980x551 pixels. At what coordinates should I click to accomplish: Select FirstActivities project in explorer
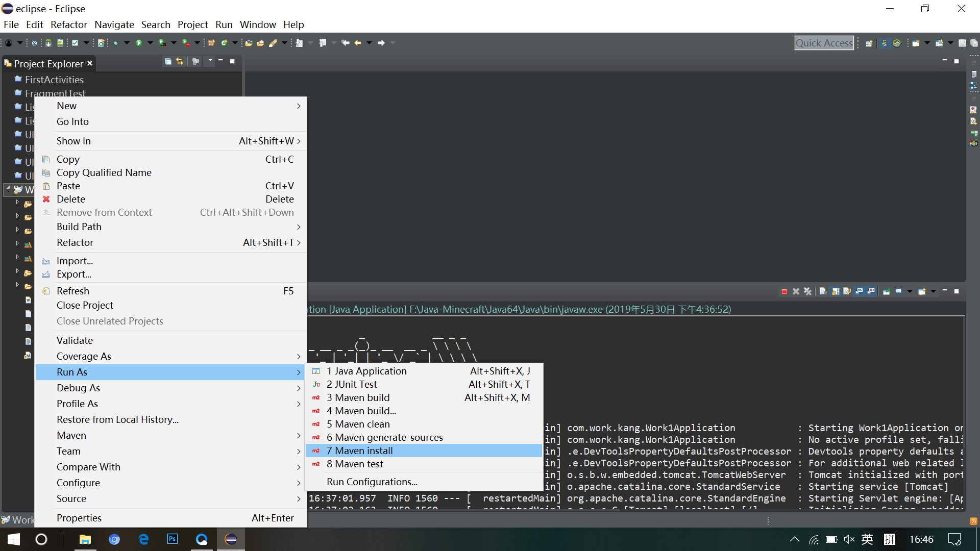click(x=54, y=80)
